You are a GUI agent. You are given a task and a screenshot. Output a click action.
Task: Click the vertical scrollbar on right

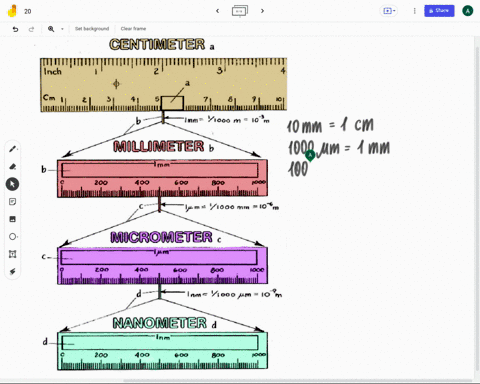[x=477, y=209]
